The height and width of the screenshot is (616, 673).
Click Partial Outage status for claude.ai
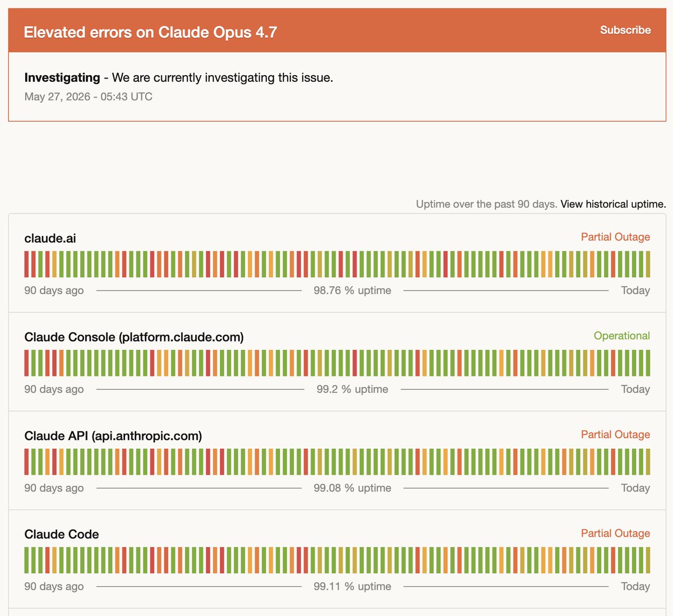pyautogui.click(x=615, y=237)
